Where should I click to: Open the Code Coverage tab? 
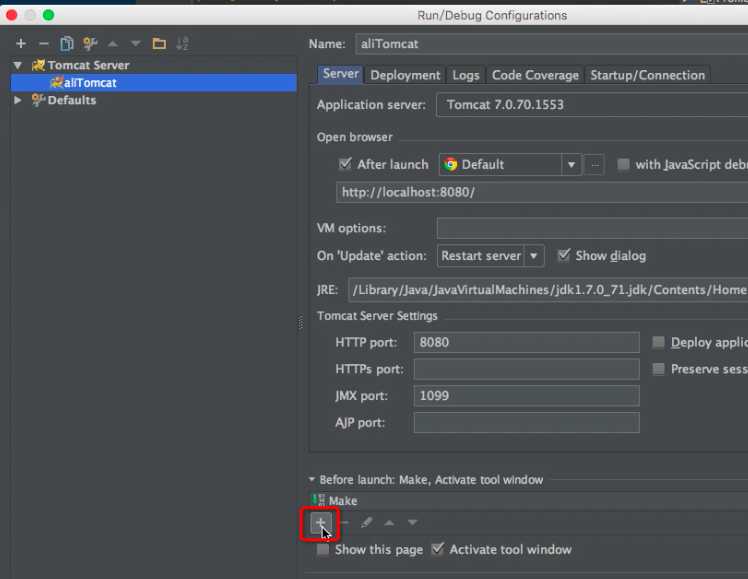pyautogui.click(x=535, y=75)
